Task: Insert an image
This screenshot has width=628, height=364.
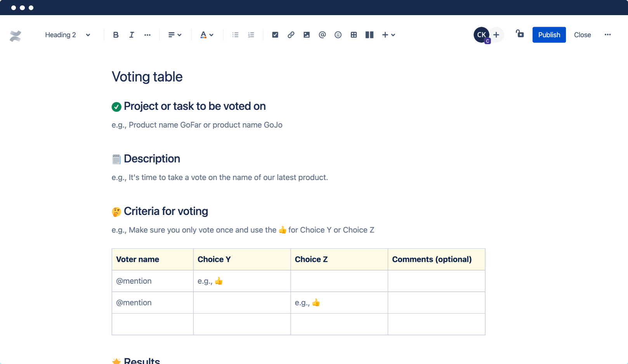Action: click(x=307, y=35)
